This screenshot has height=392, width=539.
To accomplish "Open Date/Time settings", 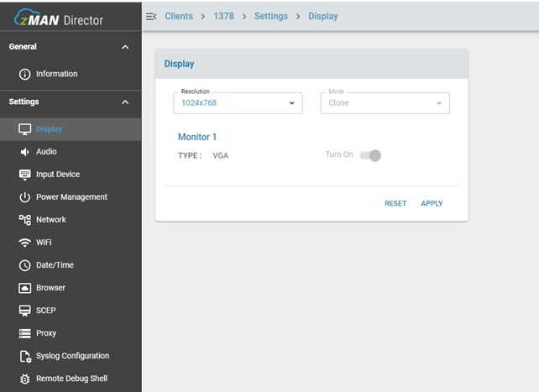I will 71,265.
